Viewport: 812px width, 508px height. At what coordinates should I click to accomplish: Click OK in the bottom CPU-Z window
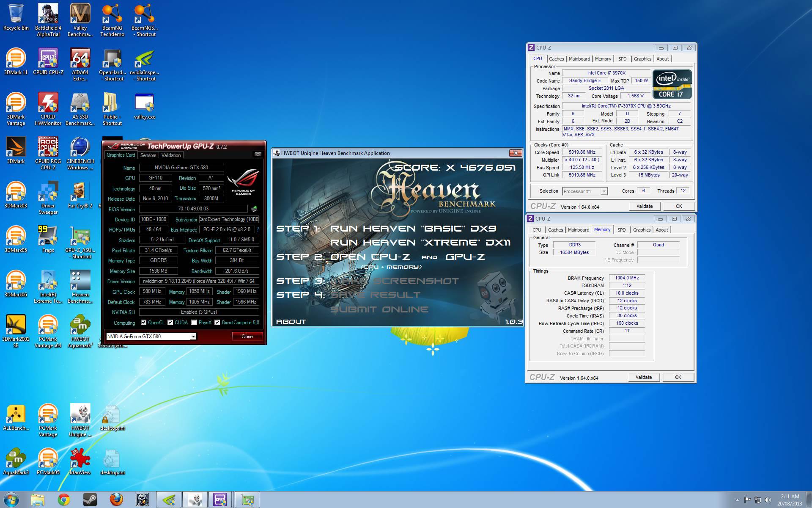click(678, 377)
